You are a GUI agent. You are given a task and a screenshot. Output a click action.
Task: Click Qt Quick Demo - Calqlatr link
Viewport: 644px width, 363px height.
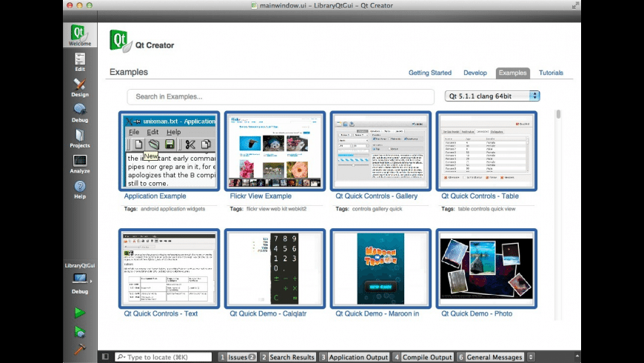[268, 313]
